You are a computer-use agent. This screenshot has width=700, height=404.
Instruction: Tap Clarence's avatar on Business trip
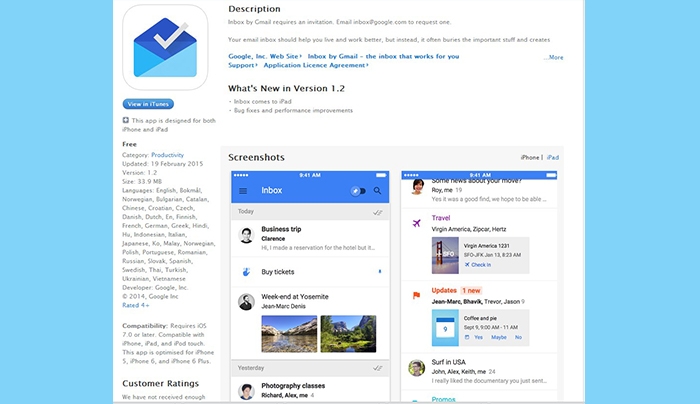[246, 235]
